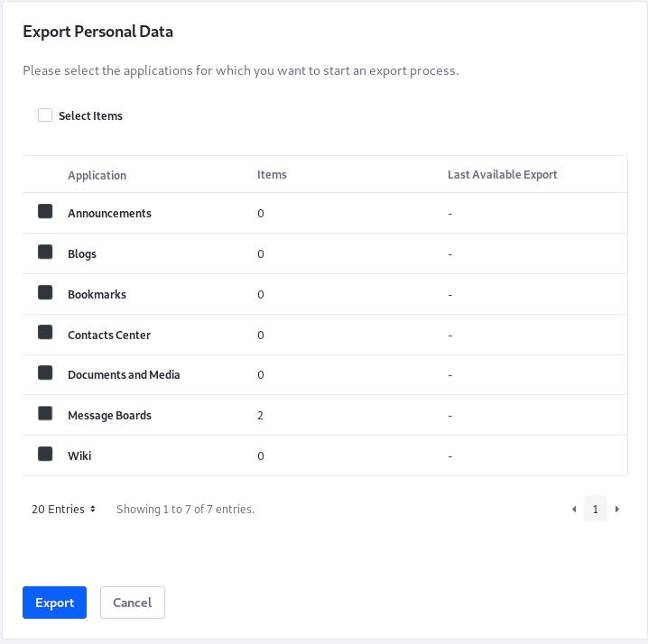
Task: Click the Export Personal Data heading
Action: click(x=98, y=32)
